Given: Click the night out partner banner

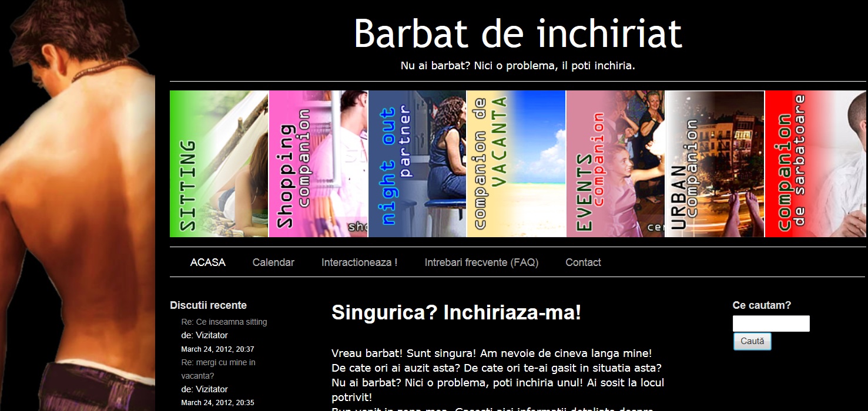Looking at the screenshot, I should pos(417,164).
